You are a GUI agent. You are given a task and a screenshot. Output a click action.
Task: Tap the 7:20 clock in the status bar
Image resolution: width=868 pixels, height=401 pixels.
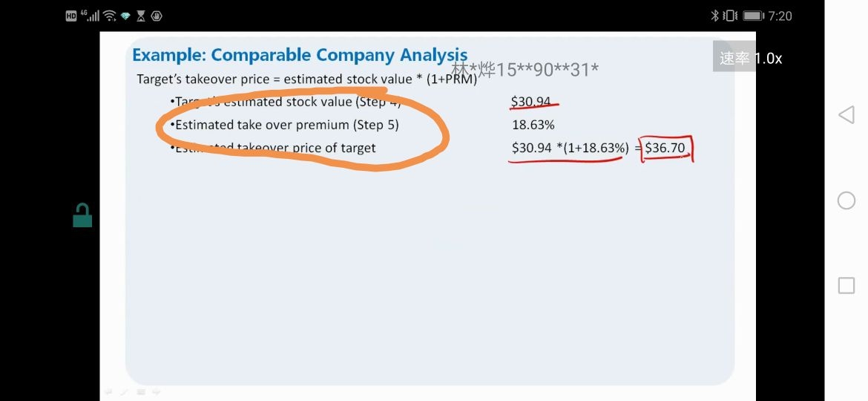(780, 16)
